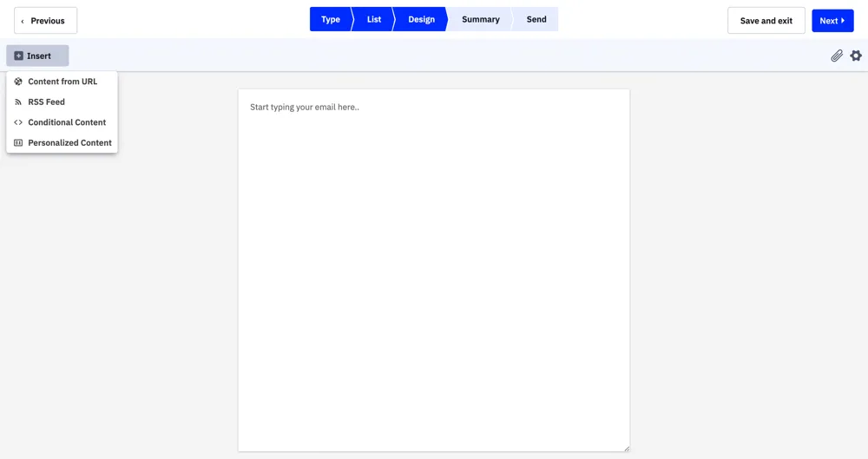Click the arrow icon in the Next button
Screen dimensions: 868x459
pyautogui.click(x=843, y=21)
